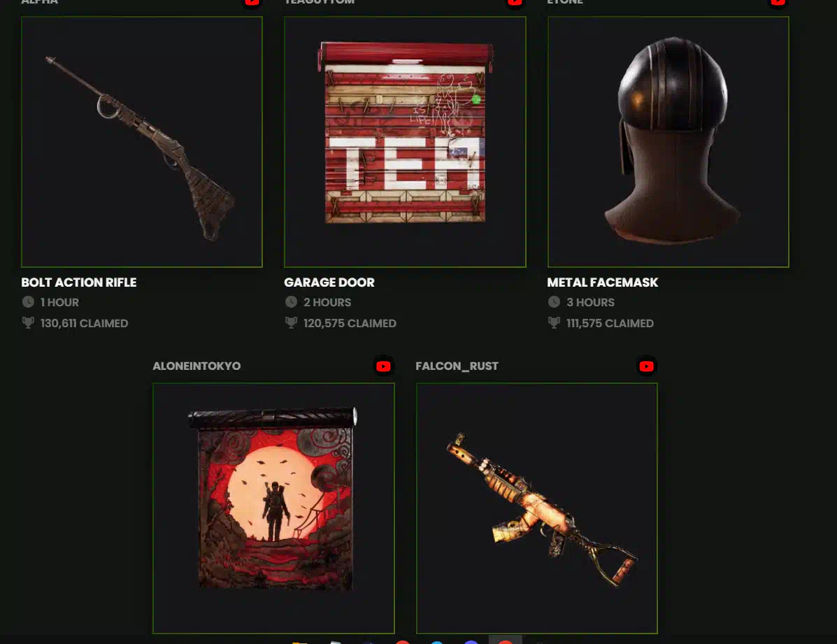The width and height of the screenshot is (837, 644).
Task: Click the clock icon beside 1 HOUR
Action: (x=28, y=301)
